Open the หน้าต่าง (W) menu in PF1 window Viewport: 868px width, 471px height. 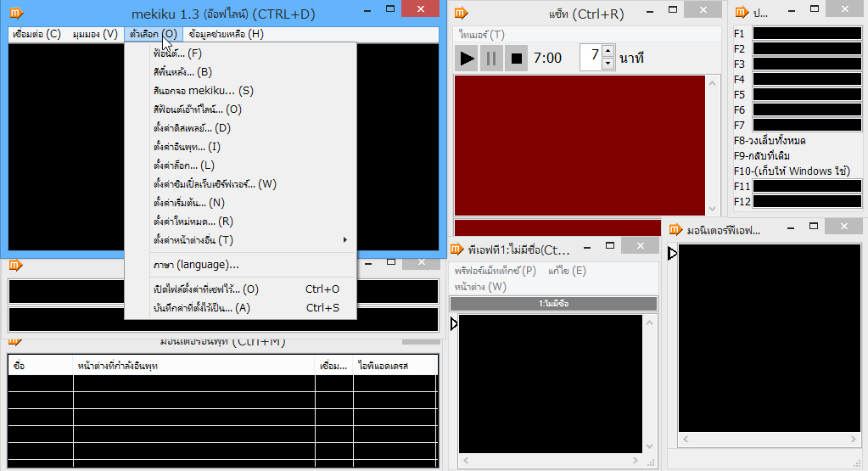point(480,287)
